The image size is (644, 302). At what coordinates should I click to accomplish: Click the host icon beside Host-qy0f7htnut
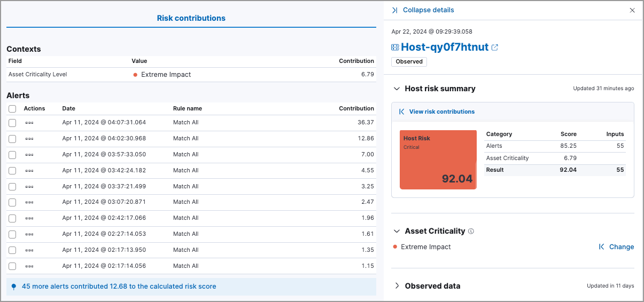click(x=395, y=47)
